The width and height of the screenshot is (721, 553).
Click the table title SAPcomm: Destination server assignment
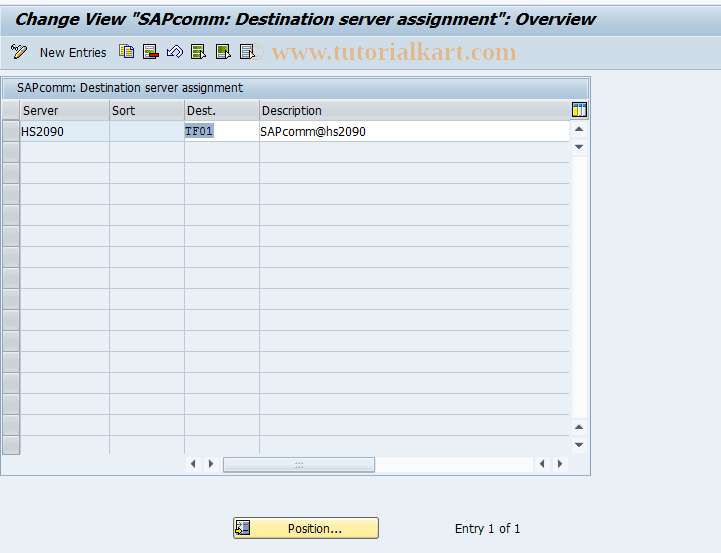[130, 88]
